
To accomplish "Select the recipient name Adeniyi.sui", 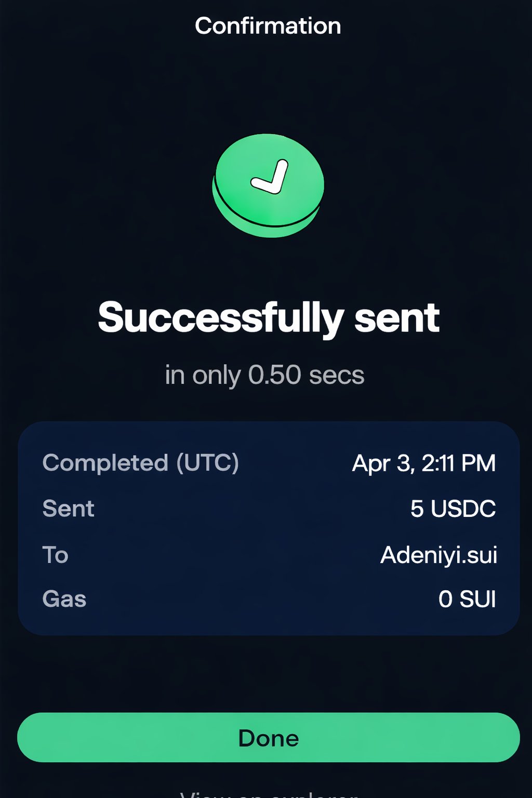I will pyautogui.click(x=439, y=555).
